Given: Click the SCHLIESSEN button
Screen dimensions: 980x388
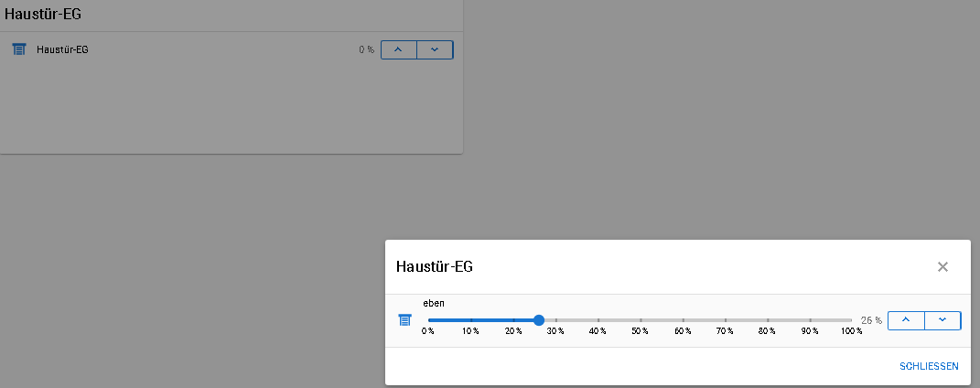Looking at the screenshot, I should click(x=929, y=366).
